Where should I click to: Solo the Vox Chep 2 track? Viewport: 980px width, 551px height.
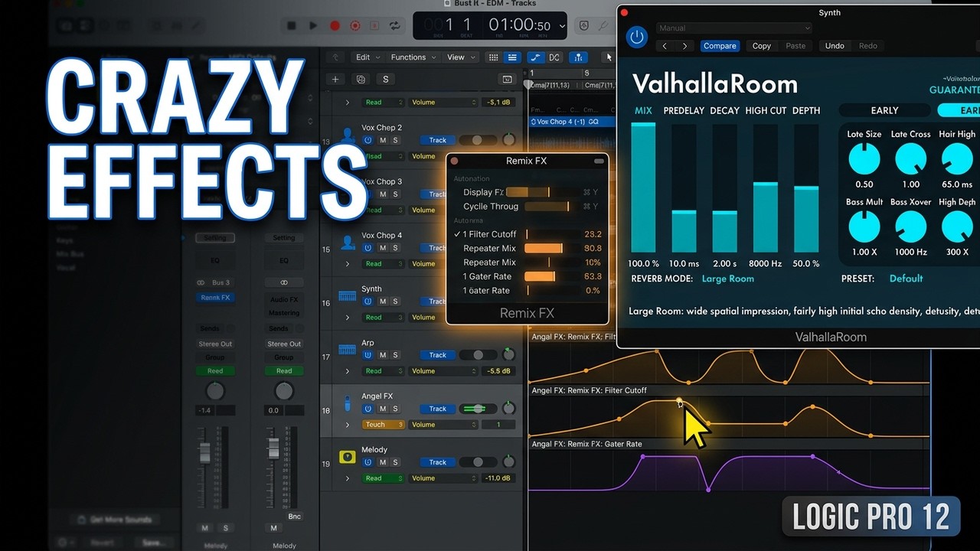395,140
